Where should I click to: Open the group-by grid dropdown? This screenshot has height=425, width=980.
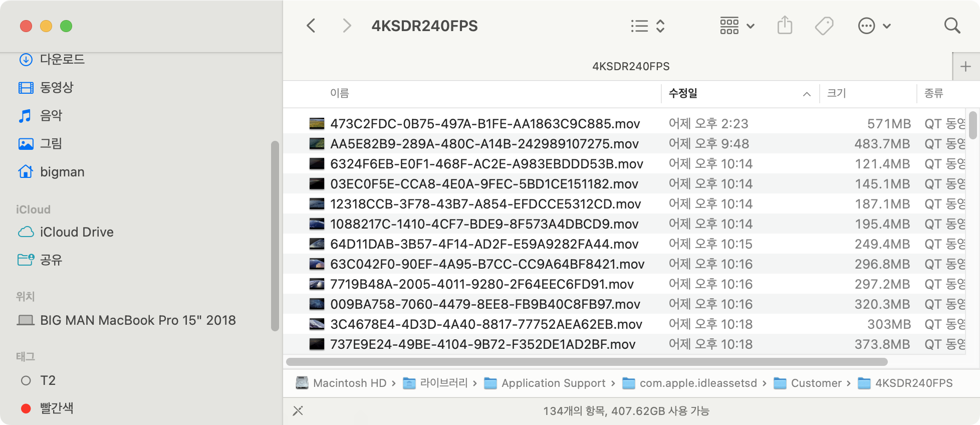coord(737,26)
